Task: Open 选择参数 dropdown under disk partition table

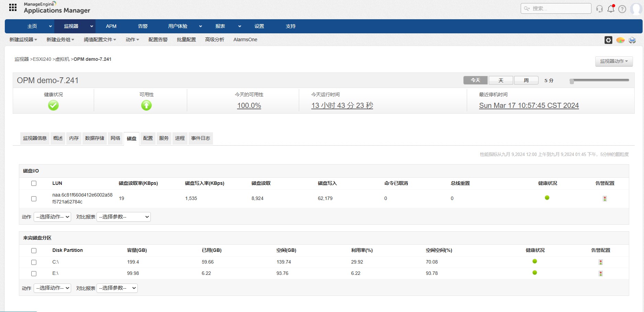Action: [117, 288]
